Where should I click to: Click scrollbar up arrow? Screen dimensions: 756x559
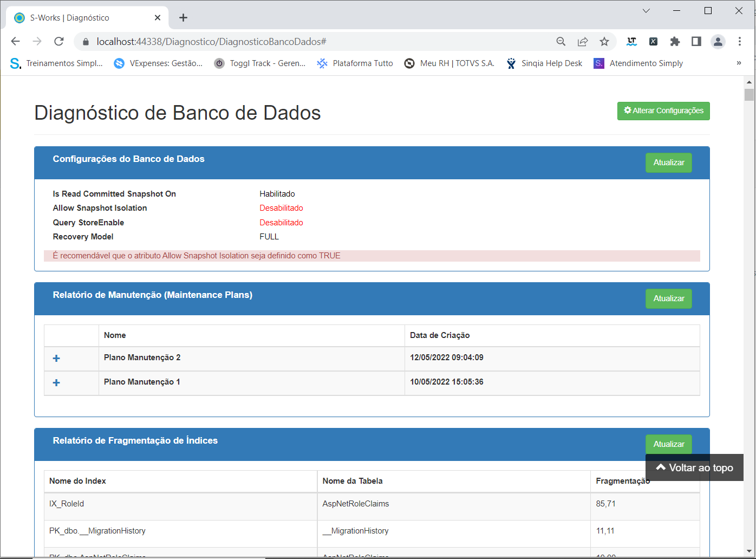749,82
